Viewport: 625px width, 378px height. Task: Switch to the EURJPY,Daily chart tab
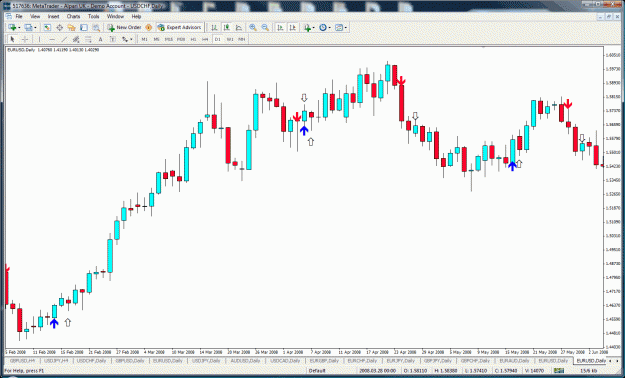pyautogui.click(x=400, y=360)
